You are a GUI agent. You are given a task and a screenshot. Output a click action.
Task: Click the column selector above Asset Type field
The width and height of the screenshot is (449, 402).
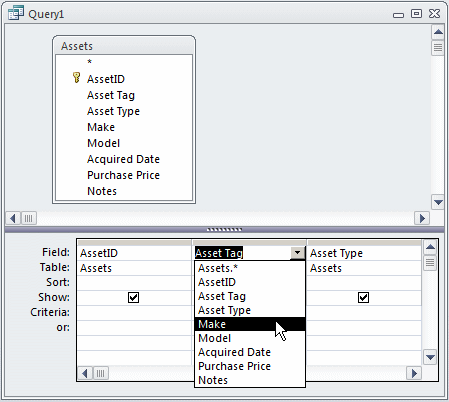[364, 242]
